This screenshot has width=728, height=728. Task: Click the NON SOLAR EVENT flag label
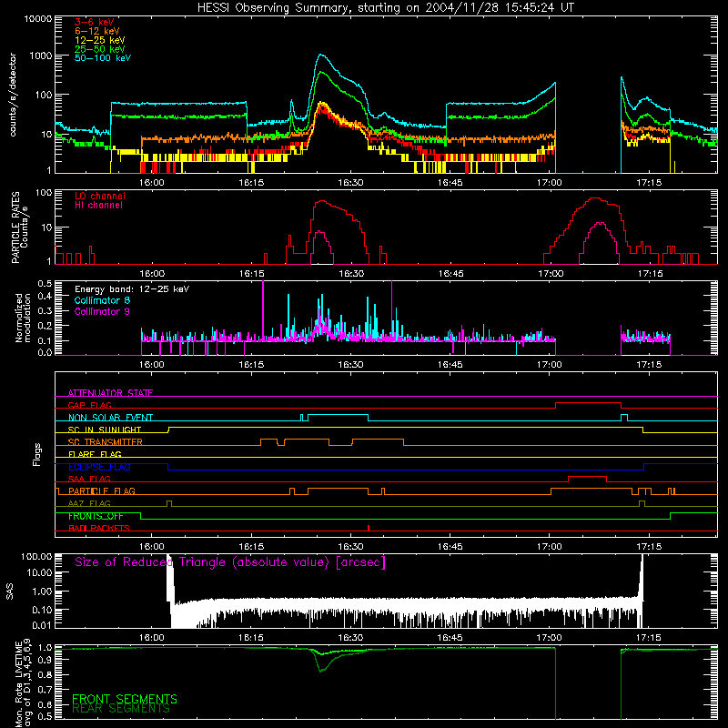tap(110, 418)
